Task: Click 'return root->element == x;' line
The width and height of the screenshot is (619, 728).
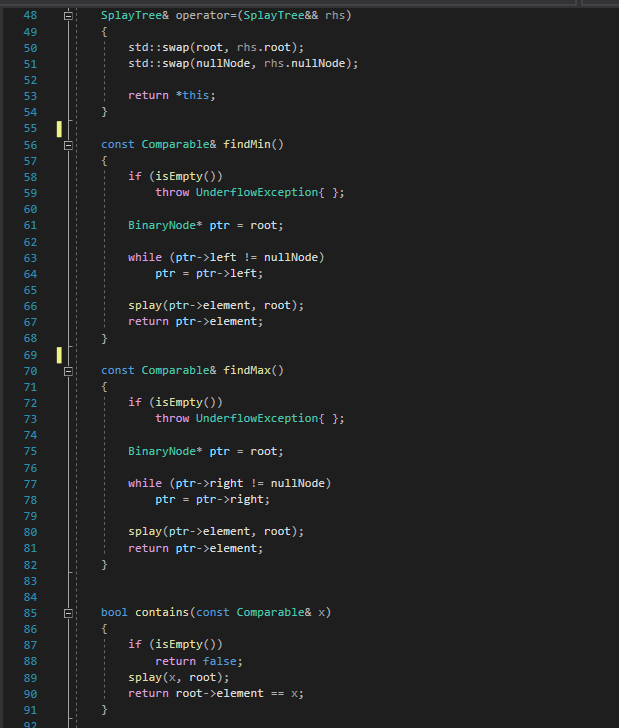Action: pyautogui.click(x=216, y=694)
